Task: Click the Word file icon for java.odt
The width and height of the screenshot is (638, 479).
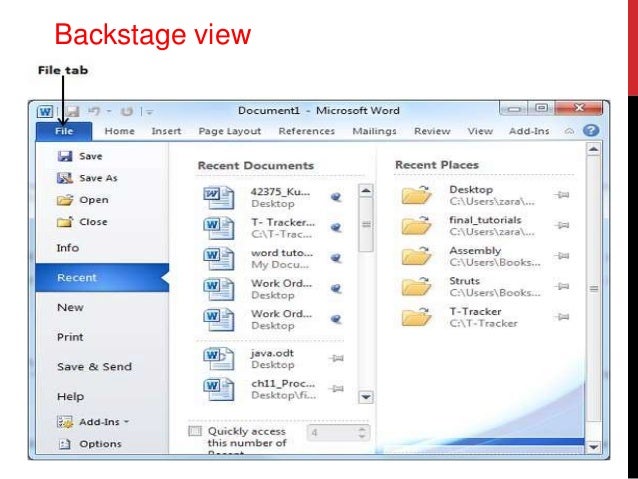Action: pyautogui.click(x=218, y=359)
